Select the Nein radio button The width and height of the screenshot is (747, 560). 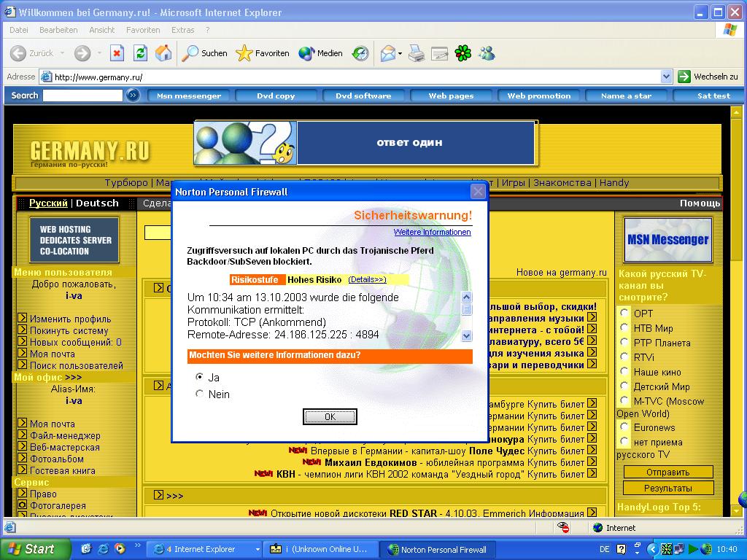200,393
